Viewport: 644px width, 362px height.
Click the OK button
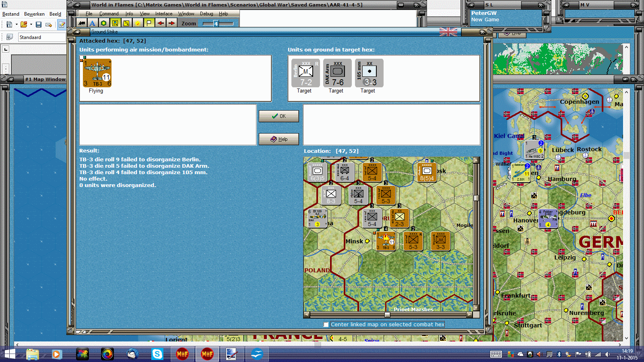279,116
